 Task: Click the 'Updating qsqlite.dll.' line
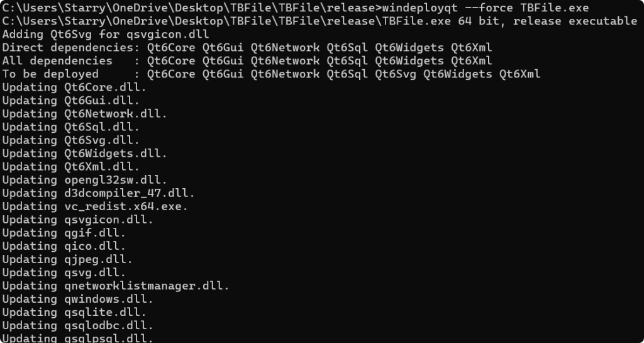click(74, 312)
